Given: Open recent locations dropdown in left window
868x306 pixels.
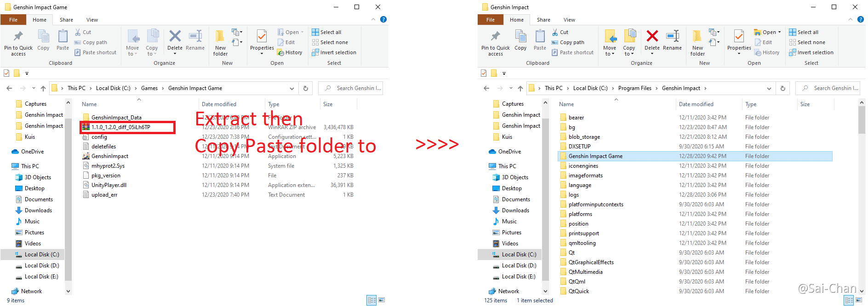Looking at the screenshot, I should pyautogui.click(x=34, y=88).
